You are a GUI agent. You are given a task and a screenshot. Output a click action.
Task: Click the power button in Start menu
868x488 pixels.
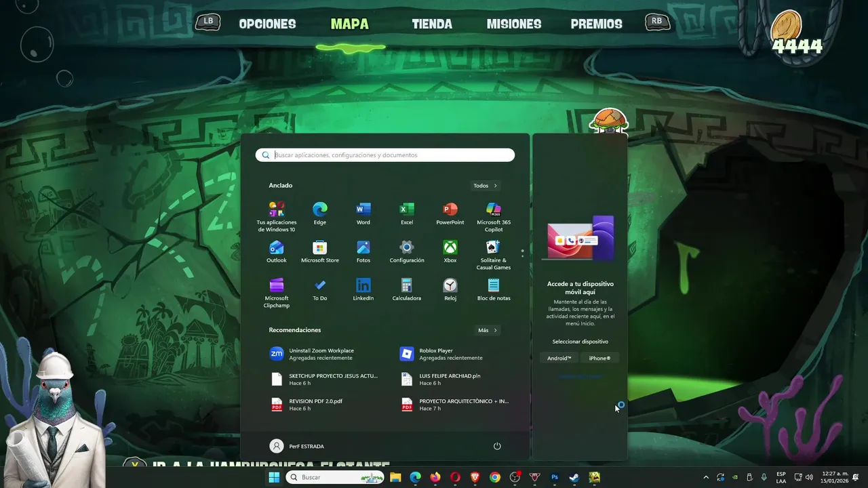pos(497,446)
